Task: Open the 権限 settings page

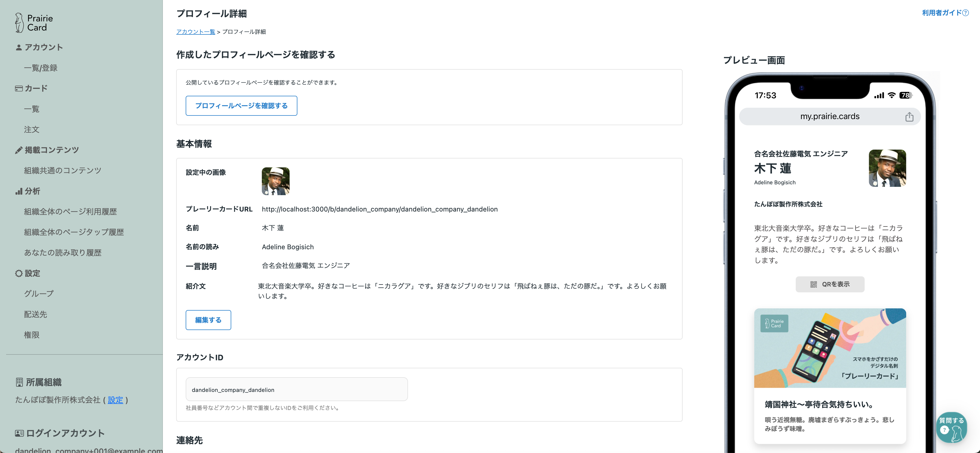Action: coord(32,335)
